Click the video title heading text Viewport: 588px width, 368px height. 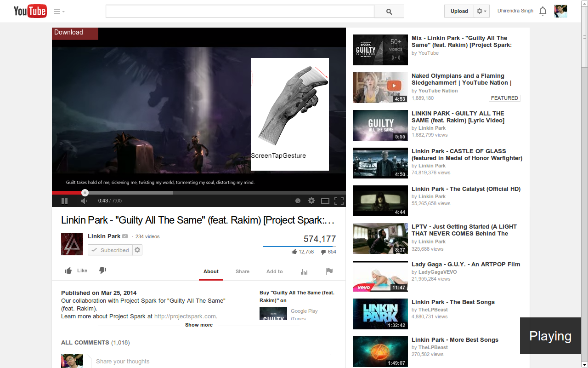click(198, 220)
